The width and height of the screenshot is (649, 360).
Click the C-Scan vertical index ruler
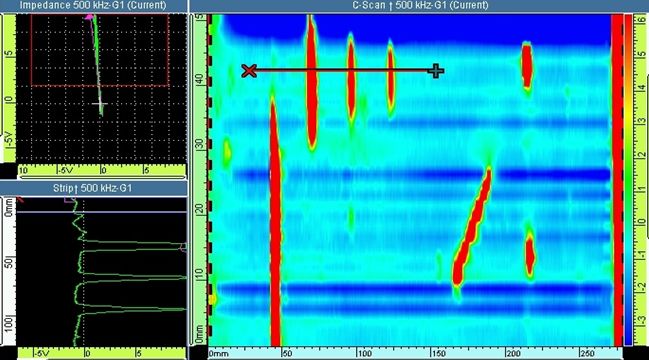[200, 180]
